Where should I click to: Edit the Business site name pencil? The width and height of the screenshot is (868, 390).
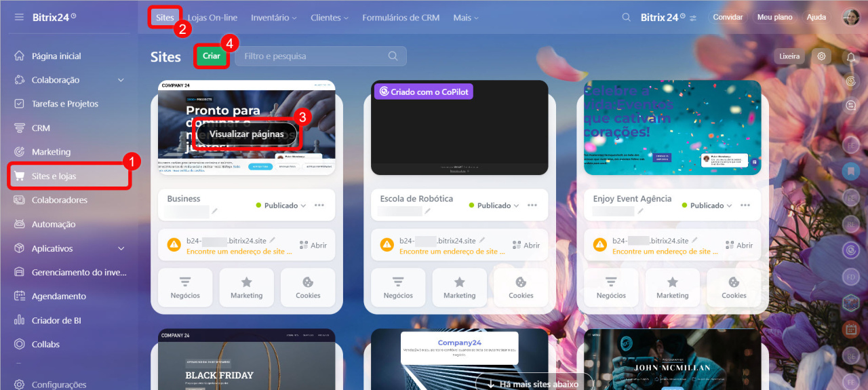(x=214, y=211)
